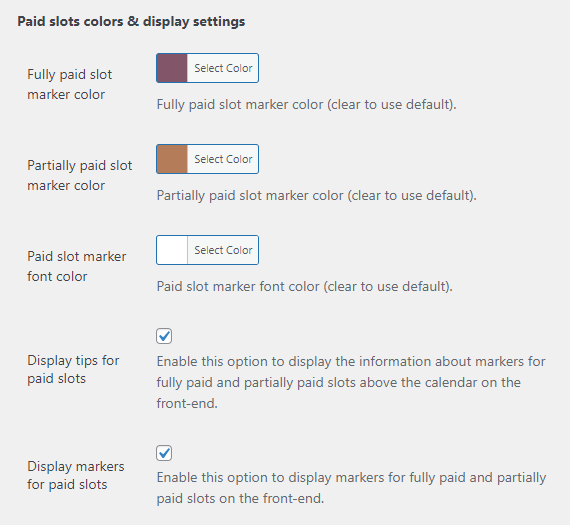Click the 'Paid slots colors & display settings' heading
Image resolution: width=570 pixels, height=525 pixels.
(x=131, y=21)
